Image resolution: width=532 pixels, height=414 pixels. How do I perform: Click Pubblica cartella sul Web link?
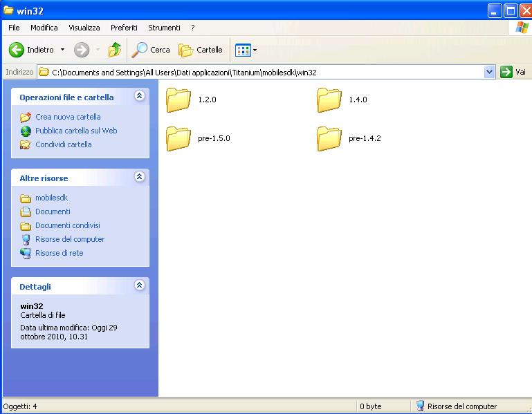coord(76,131)
